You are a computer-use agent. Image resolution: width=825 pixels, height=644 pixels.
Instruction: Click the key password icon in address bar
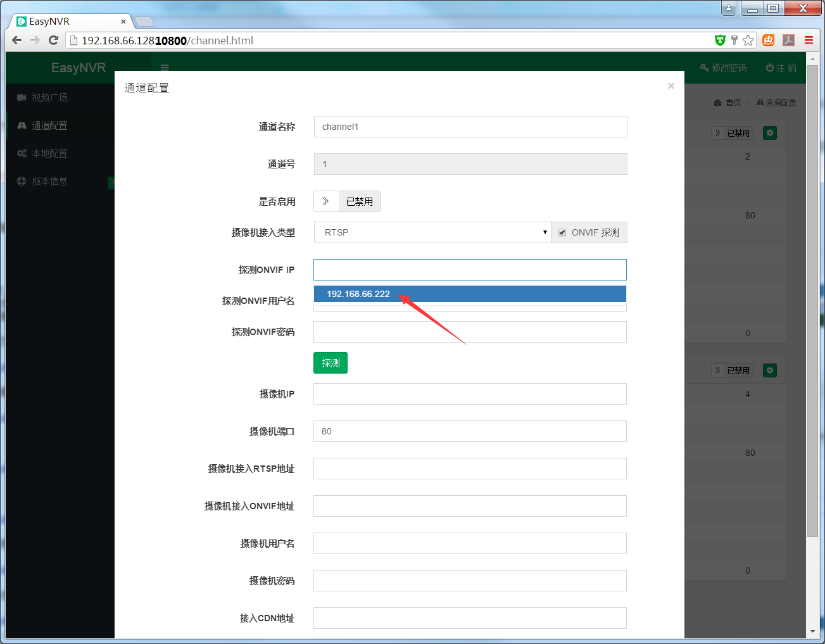[x=734, y=41]
